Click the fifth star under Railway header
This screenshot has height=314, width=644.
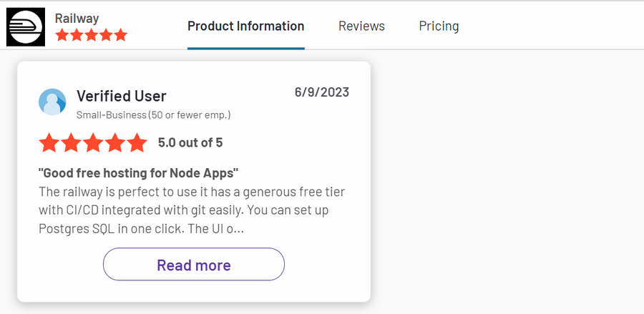[x=120, y=35]
